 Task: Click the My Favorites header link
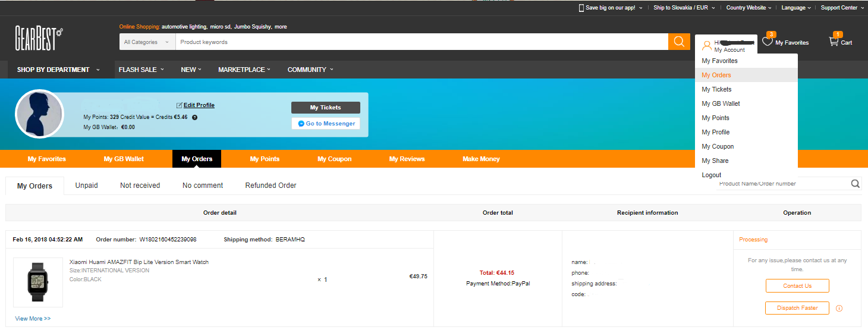[792, 43]
